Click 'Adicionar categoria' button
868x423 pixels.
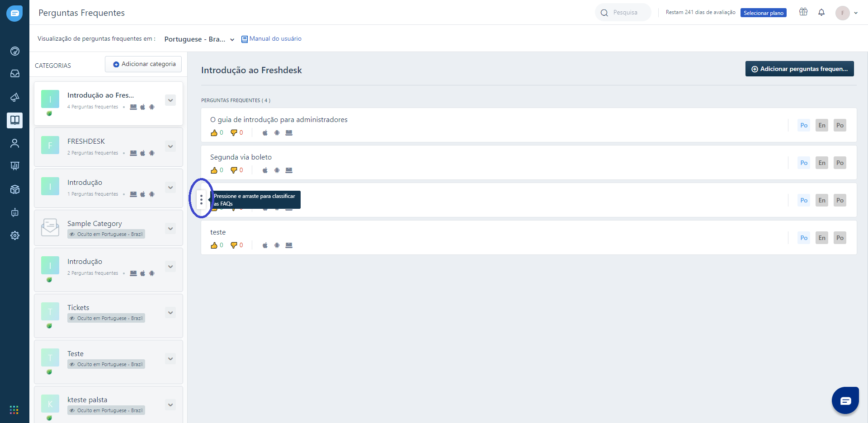143,64
